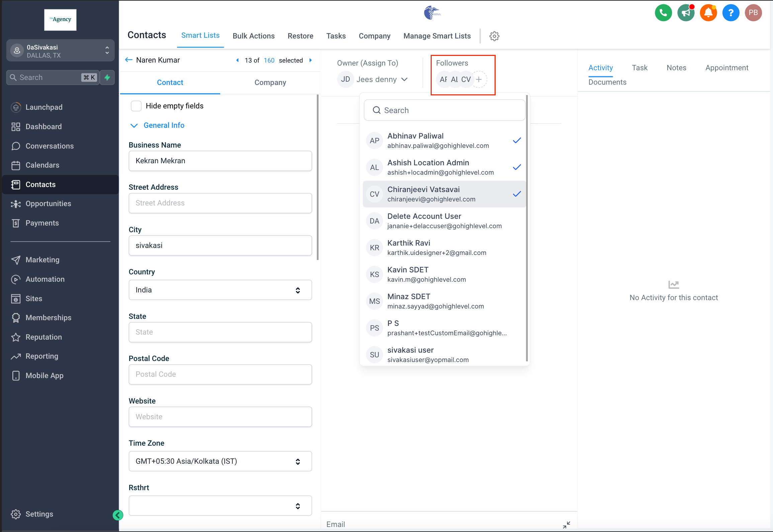The height and width of the screenshot is (532, 773).
Task: Open the Documents tab
Action: pos(607,82)
